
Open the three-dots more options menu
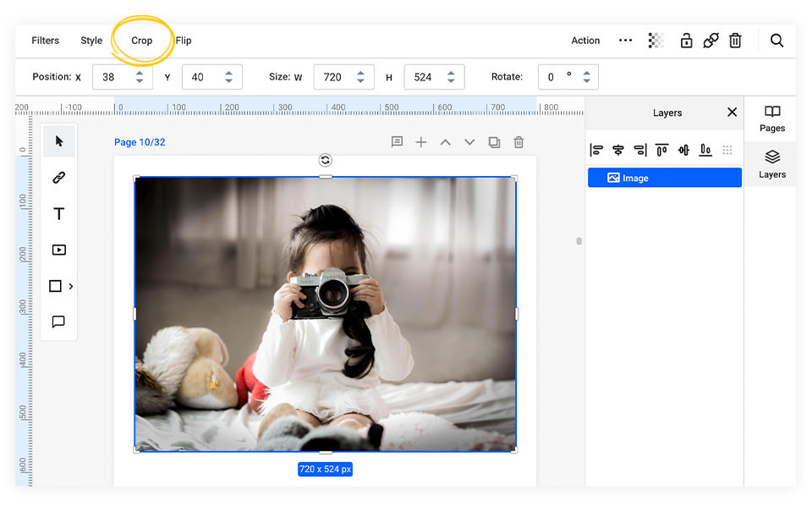625,41
